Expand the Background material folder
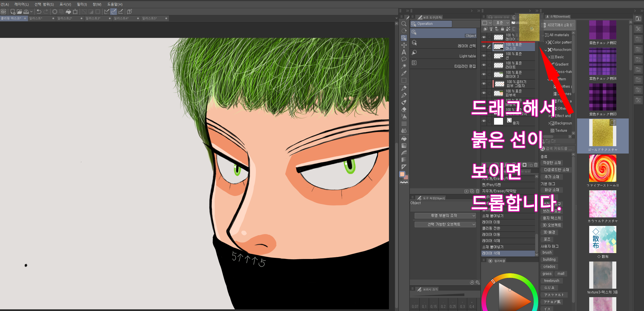 pos(549,123)
